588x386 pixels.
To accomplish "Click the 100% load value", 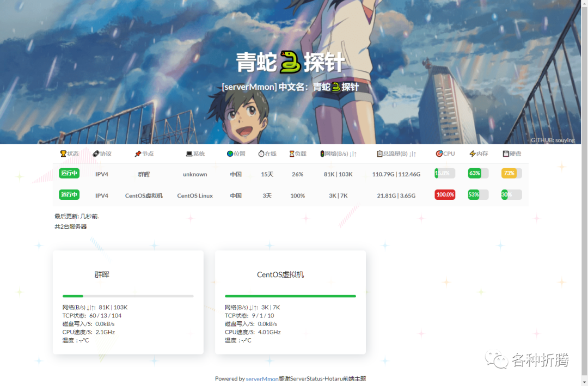I will [x=297, y=196].
